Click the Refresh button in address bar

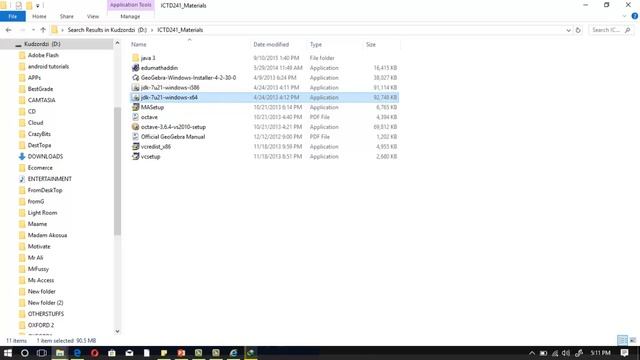coord(578,30)
